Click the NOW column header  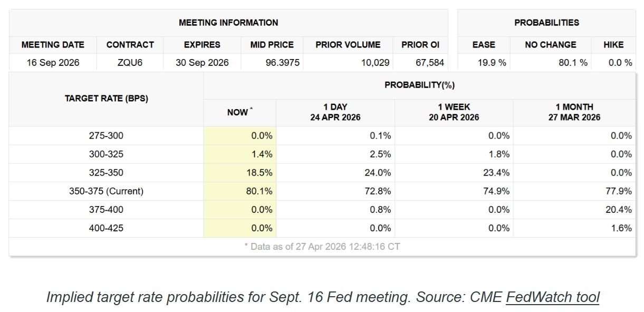point(239,112)
